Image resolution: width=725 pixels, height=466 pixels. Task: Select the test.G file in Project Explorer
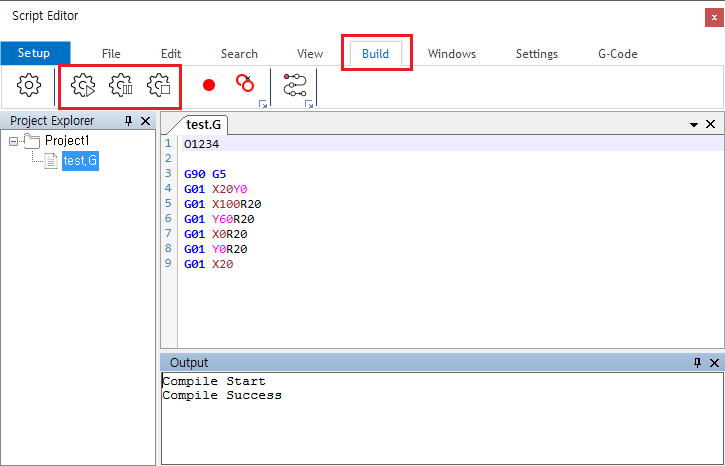(80, 161)
